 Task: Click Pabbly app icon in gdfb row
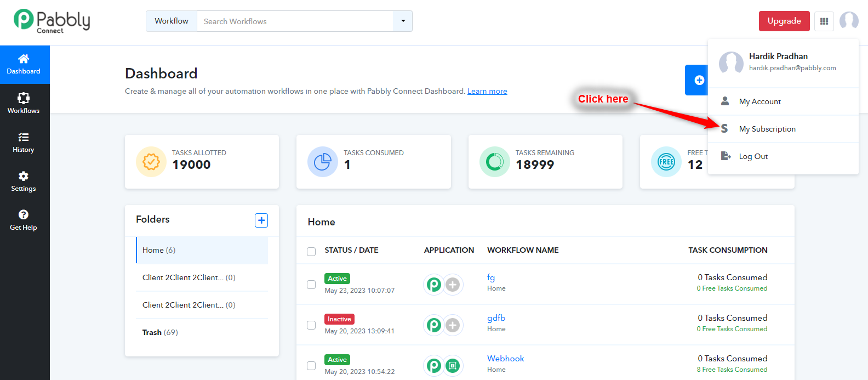pos(434,325)
